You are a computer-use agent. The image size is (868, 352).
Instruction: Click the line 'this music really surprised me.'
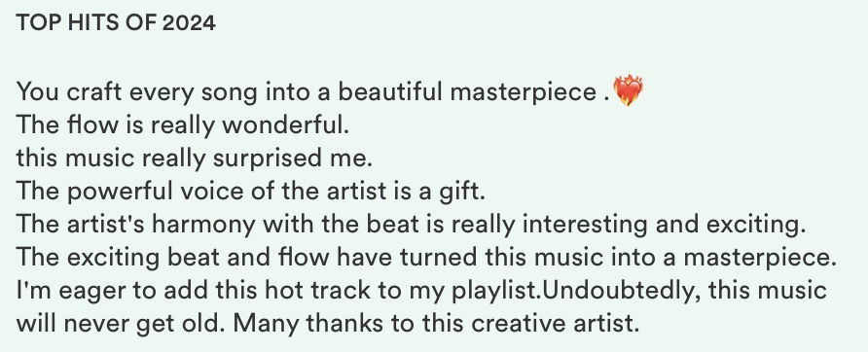(x=195, y=158)
